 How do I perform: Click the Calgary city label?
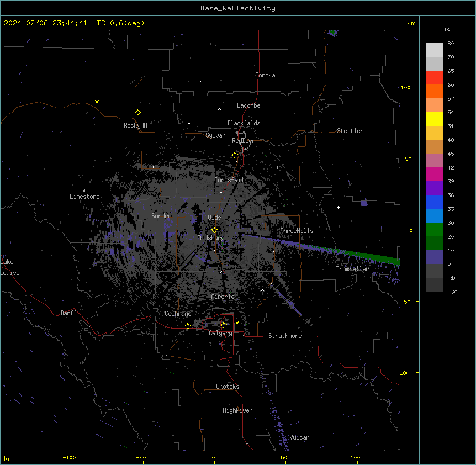click(x=220, y=333)
